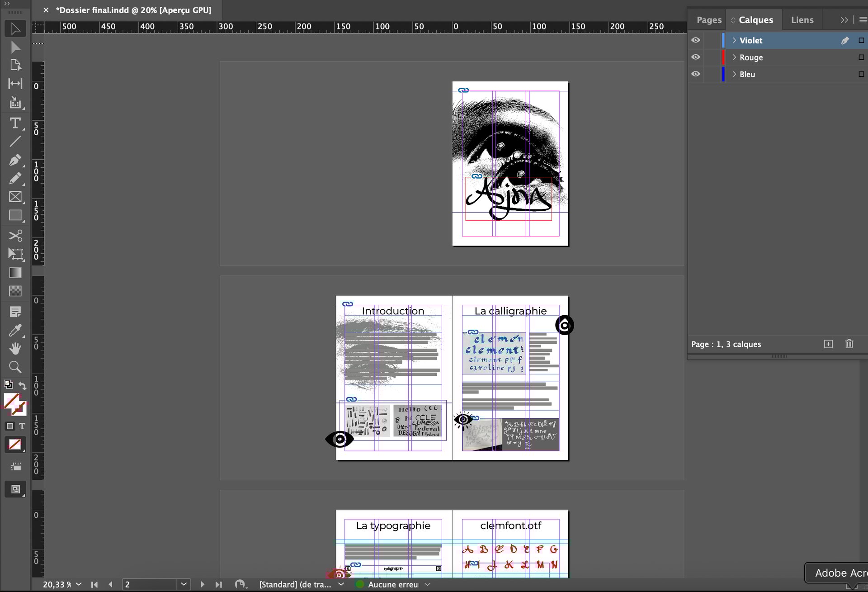Expand the Violet layer contents

click(x=734, y=40)
